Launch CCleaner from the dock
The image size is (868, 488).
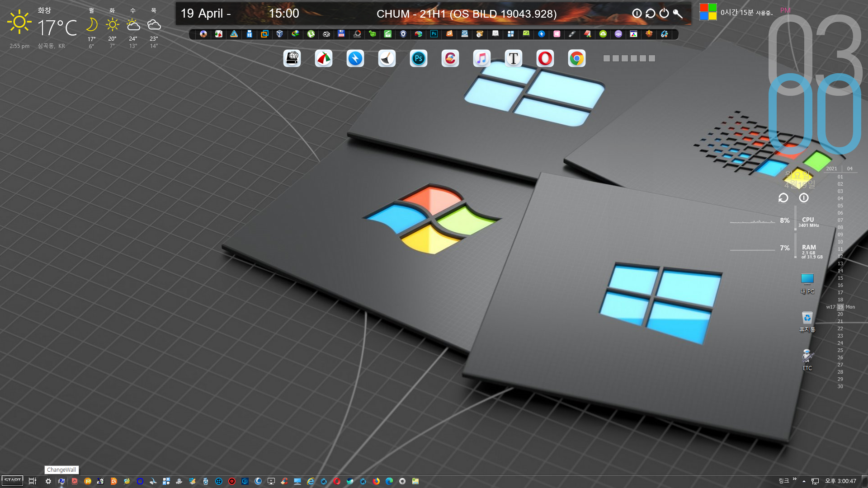[450, 58]
